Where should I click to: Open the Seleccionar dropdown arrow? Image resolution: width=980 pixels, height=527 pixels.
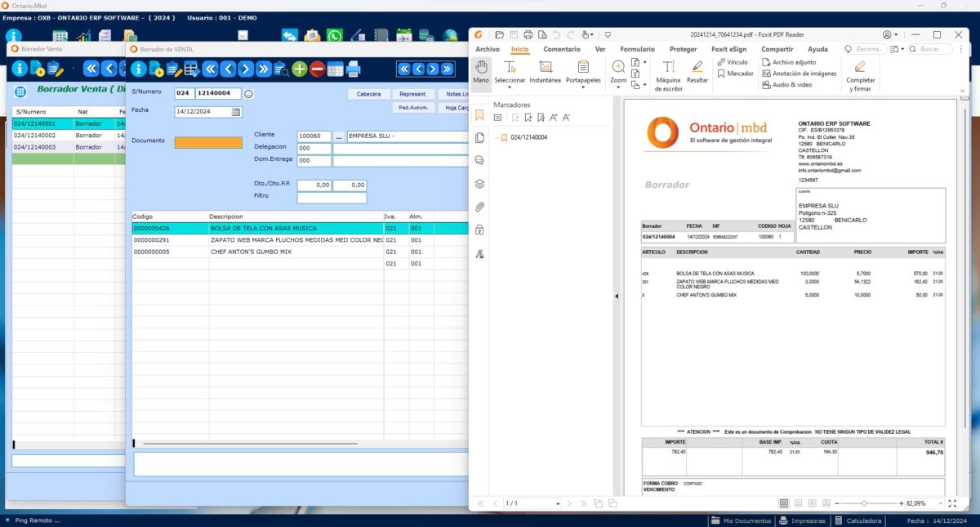pyautogui.click(x=510, y=87)
